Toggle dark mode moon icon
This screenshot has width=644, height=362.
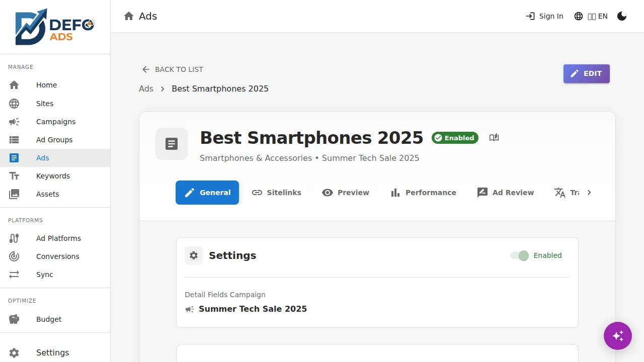[622, 16]
